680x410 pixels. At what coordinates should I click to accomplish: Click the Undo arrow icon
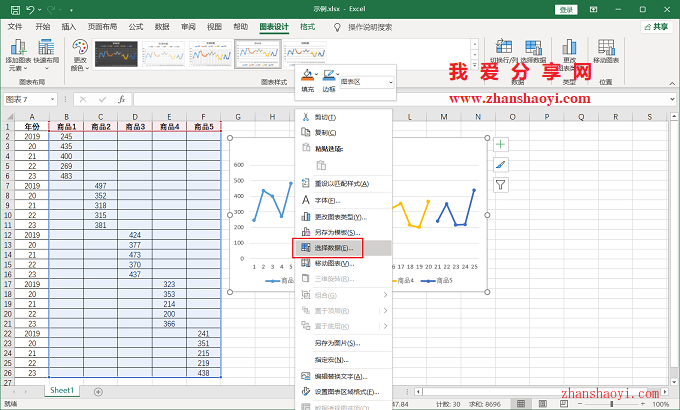pyautogui.click(x=30, y=10)
